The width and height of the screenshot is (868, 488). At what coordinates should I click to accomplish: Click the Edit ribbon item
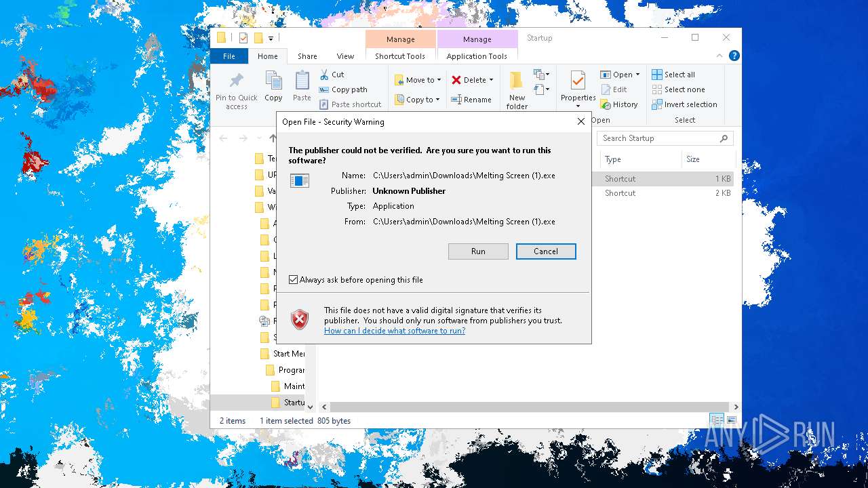614,89
